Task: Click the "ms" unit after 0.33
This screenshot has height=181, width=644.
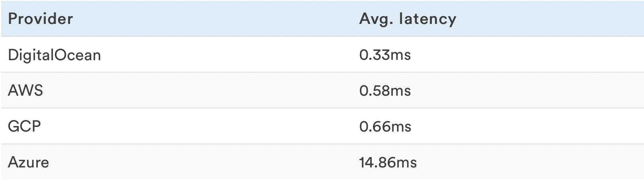Action: click(400, 55)
